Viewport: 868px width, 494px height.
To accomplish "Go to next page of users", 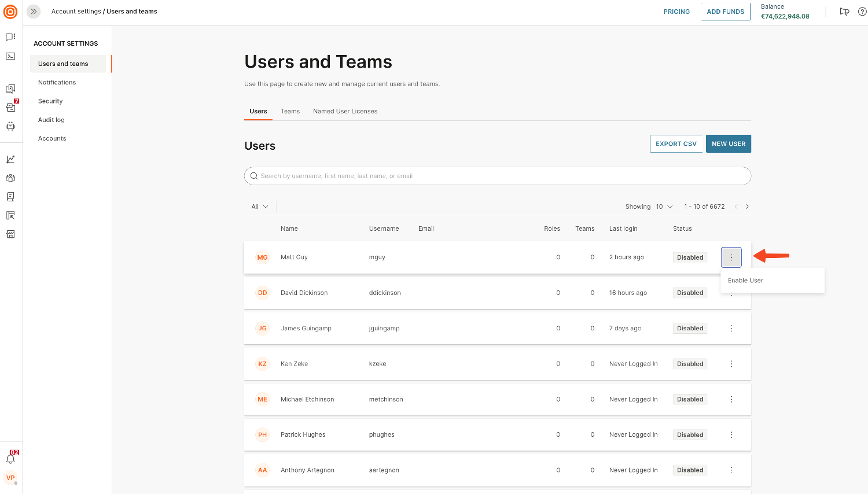I will (x=747, y=207).
